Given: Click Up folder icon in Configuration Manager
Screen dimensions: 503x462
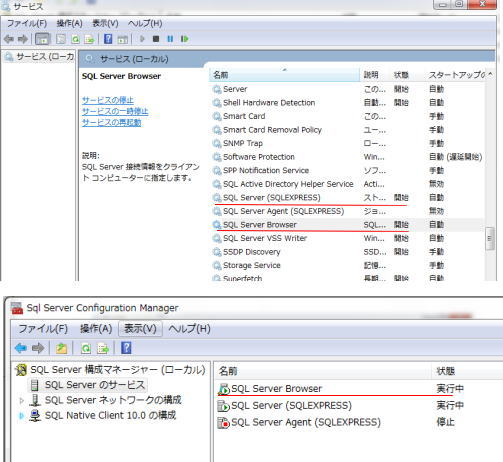Looking at the screenshot, I should click(61, 348).
